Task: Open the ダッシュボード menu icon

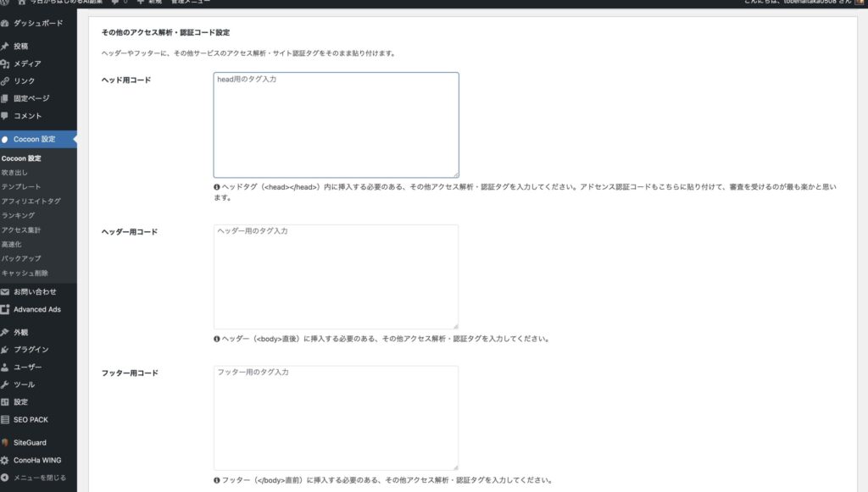Action: (4, 23)
